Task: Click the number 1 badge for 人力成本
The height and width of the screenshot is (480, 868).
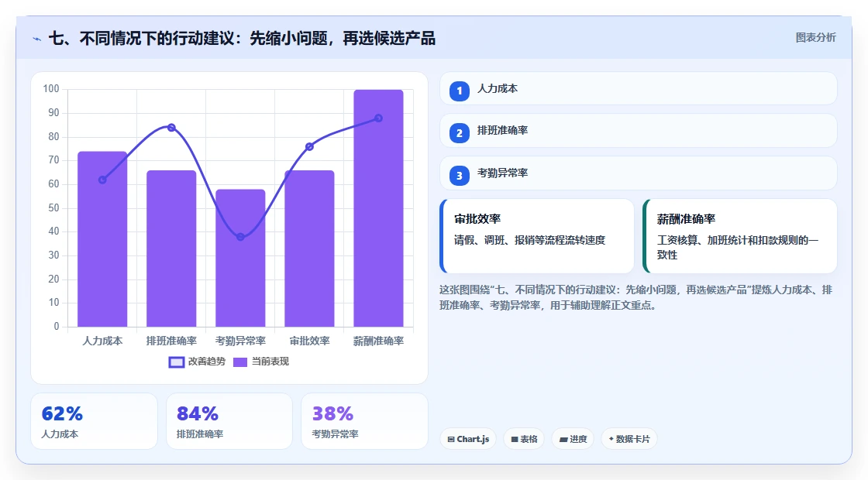Action: pyautogui.click(x=459, y=91)
